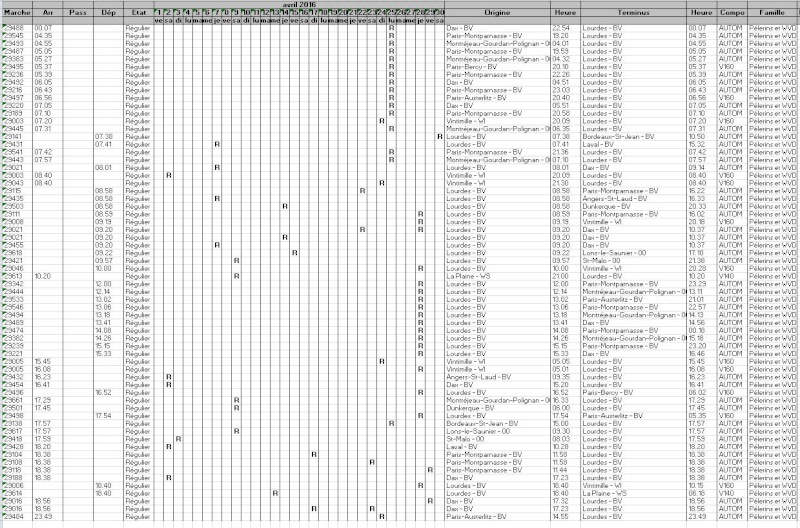Click Compo V160 in row 29495

click(726, 67)
